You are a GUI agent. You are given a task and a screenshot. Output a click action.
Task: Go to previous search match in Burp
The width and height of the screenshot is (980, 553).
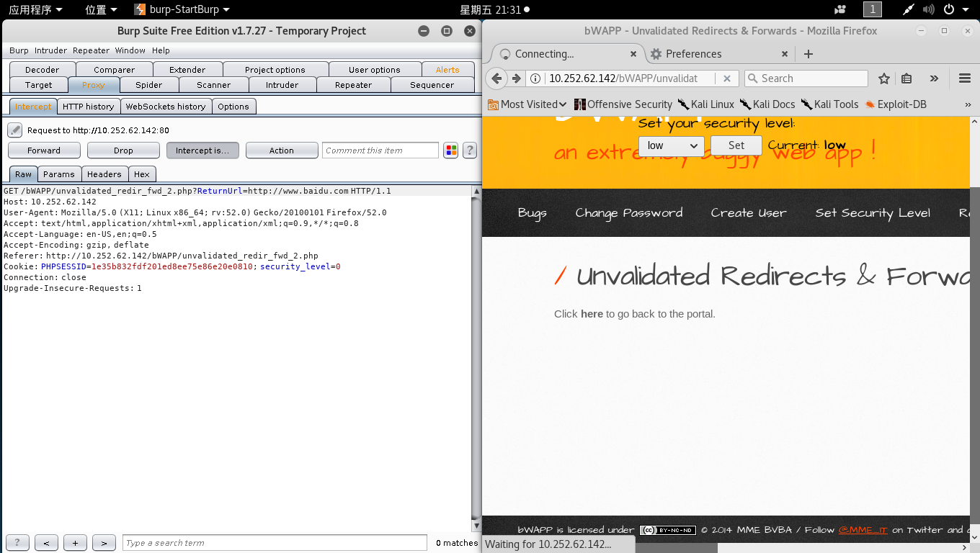tap(46, 543)
